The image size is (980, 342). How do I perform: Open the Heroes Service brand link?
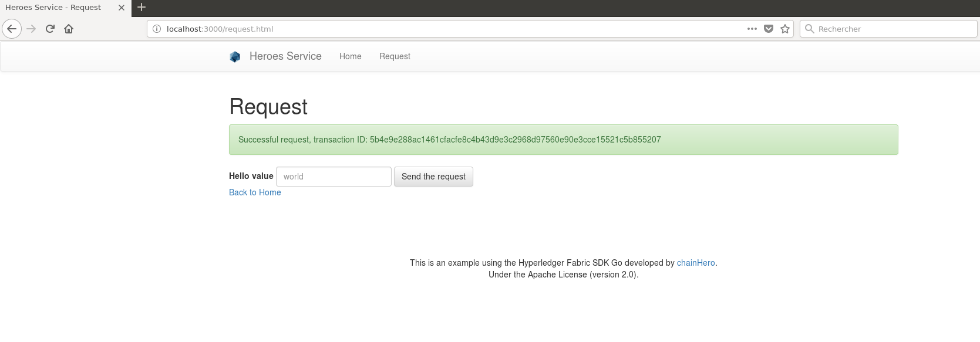point(285,56)
